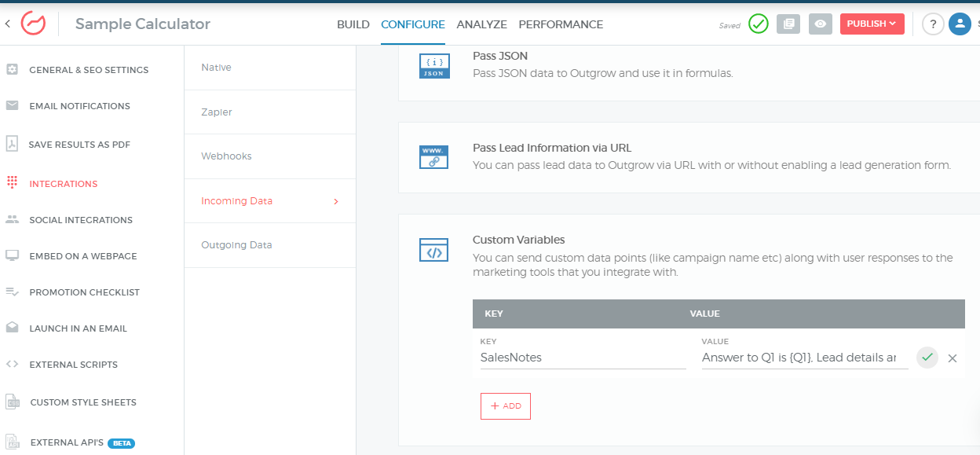
Task: Open Pass Lead Information via URL
Action: (x=552, y=148)
